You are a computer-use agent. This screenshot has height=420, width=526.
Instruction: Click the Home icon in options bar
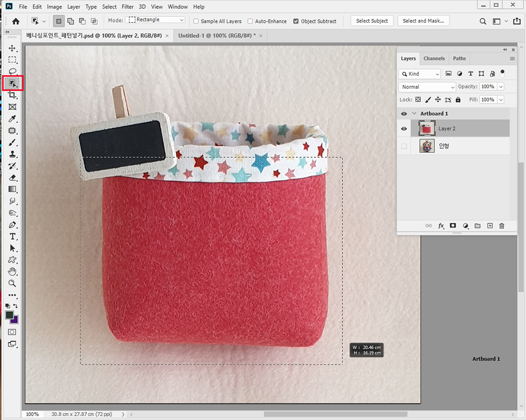point(15,21)
